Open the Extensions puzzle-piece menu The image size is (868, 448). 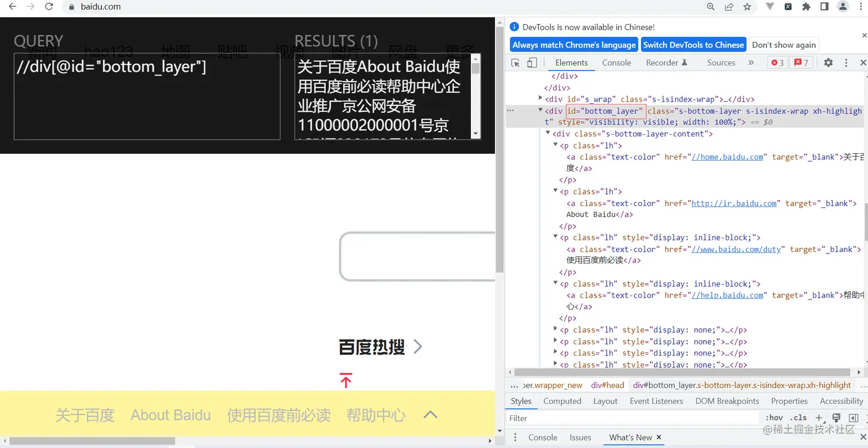(806, 7)
